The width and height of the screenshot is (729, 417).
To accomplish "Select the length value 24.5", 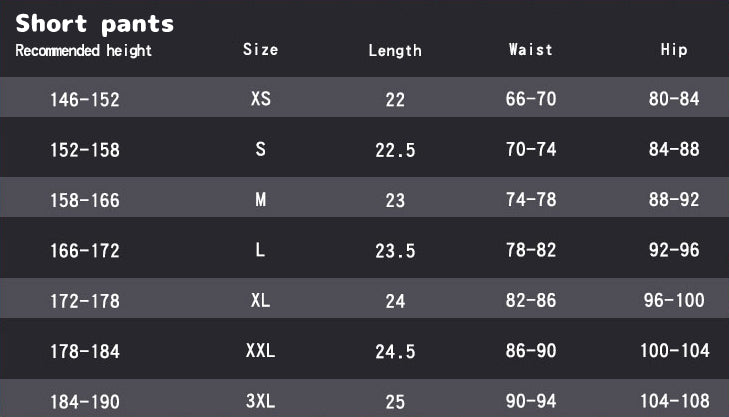I will (x=395, y=352).
